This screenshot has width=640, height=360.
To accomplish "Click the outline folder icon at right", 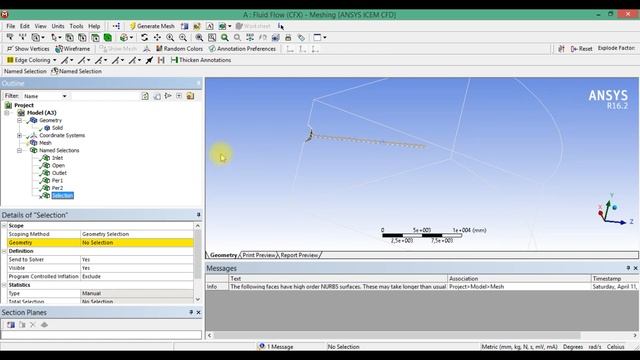I will tap(190, 96).
